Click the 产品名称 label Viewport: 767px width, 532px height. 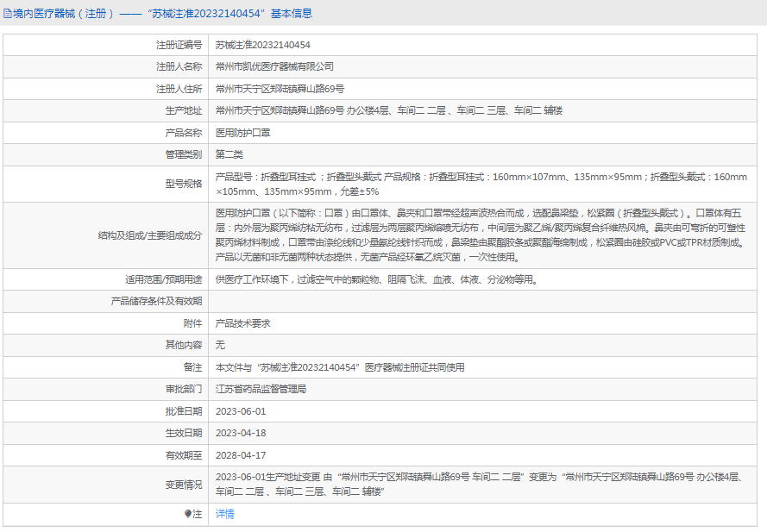184,133
